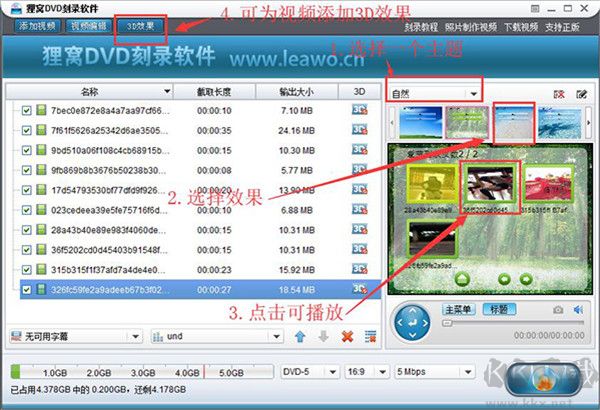The height and width of the screenshot is (410, 600).
Task: Uncheck video 36f5202cd0d45403b91548f
Action: [x=26, y=250]
